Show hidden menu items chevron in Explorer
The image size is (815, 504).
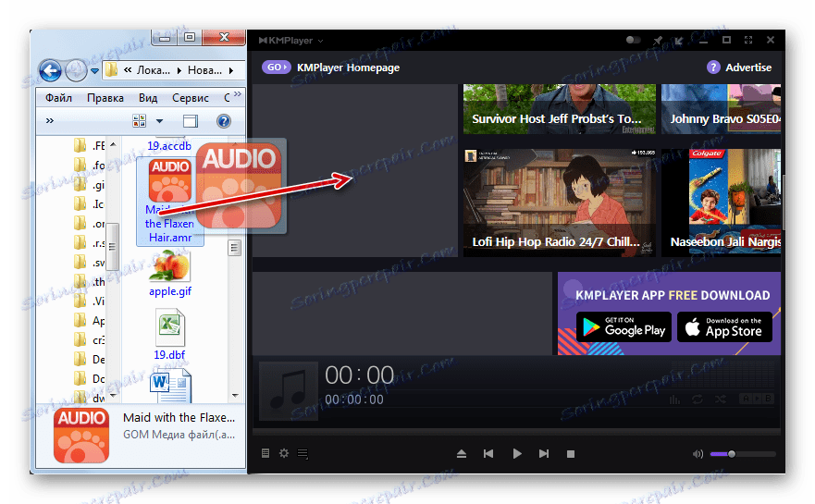[238, 94]
